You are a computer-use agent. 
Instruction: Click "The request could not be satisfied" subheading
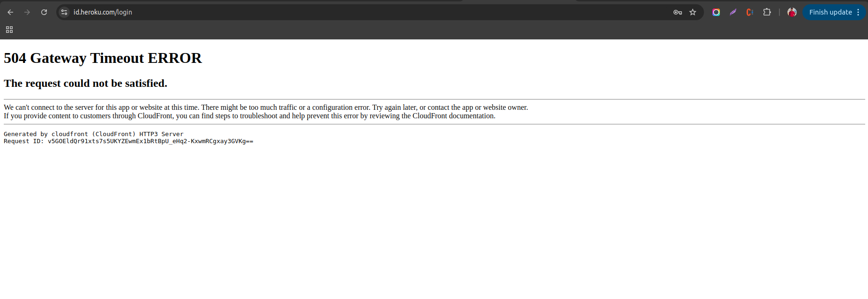(x=85, y=84)
